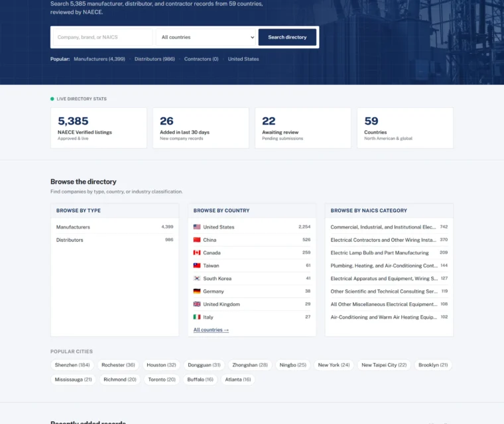504x424 pixels.
Task: Select China in Browse by Country
Action: tap(252, 240)
